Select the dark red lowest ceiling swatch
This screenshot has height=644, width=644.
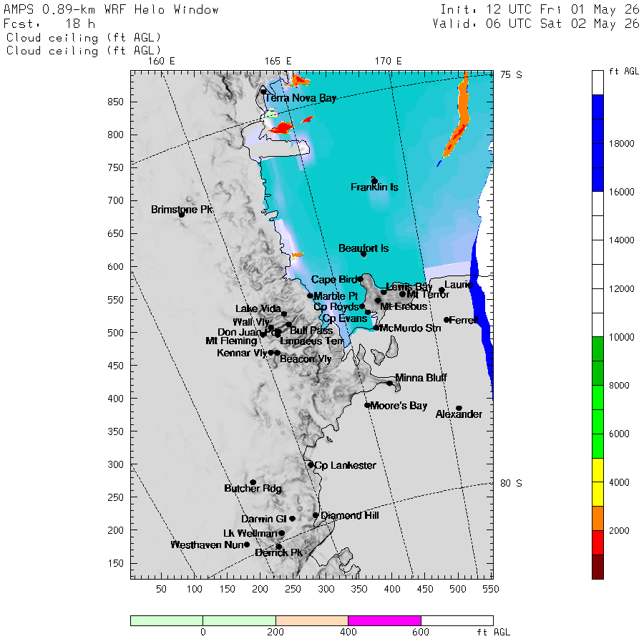(597, 567)
